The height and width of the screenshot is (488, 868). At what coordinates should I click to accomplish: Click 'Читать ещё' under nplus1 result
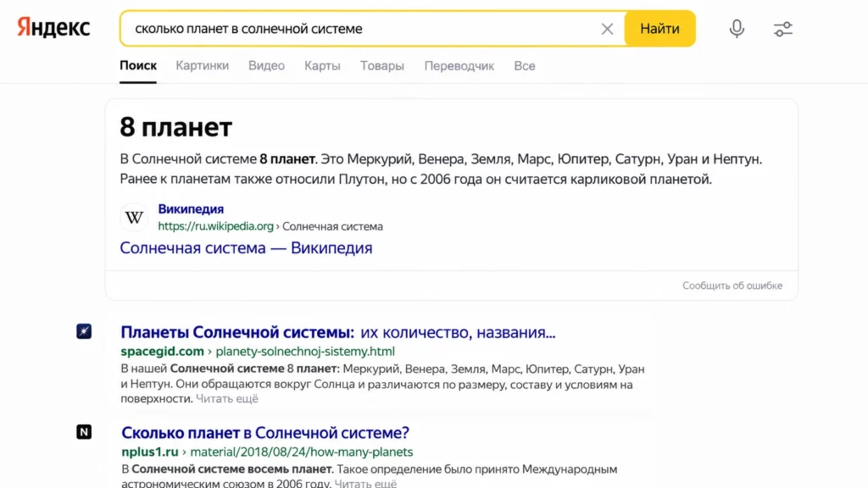pyautogui.click(x=365, y=483)
